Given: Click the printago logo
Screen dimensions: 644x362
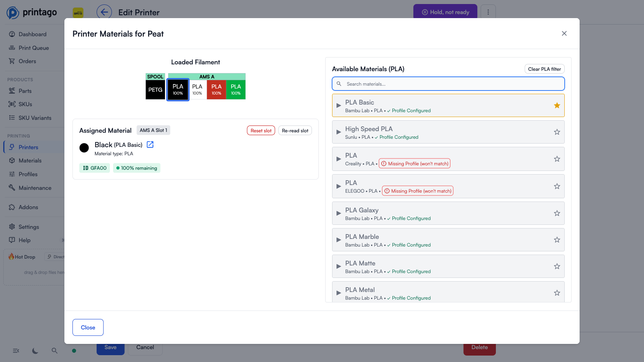Looking at the screenshot, I should [x=32, y=12].
